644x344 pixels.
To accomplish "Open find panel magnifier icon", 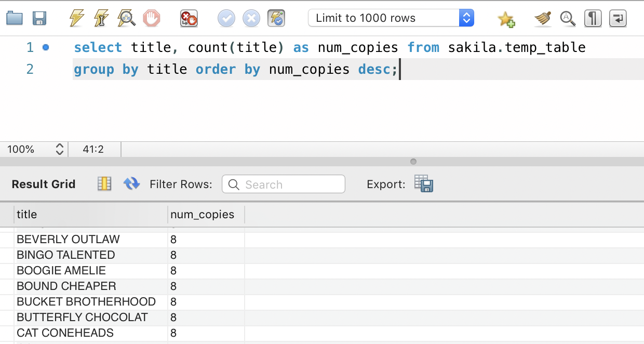I will (568, 19).
